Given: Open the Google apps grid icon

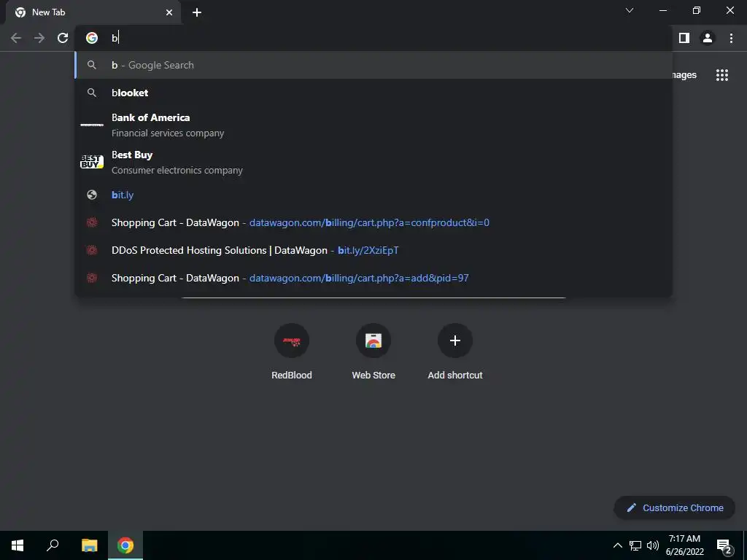Looking at the screenshot, I should [721, 75].
